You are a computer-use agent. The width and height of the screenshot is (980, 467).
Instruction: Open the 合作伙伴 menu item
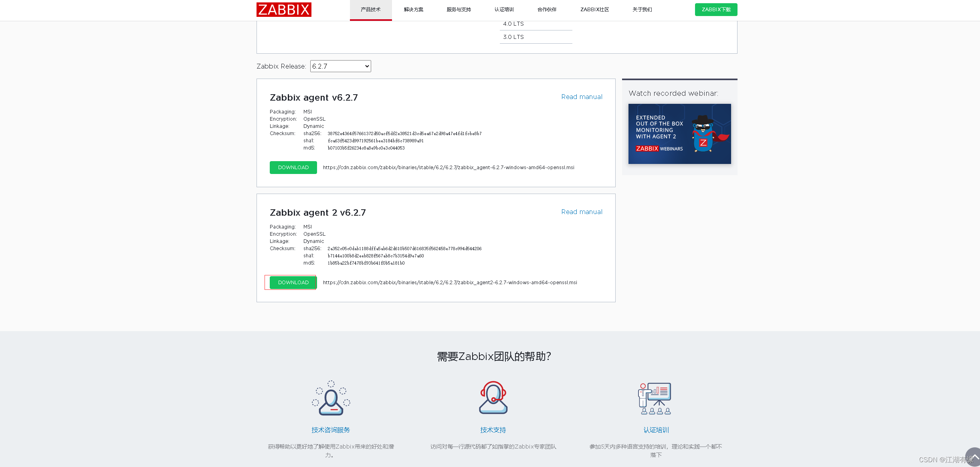(x=547, y=10)
